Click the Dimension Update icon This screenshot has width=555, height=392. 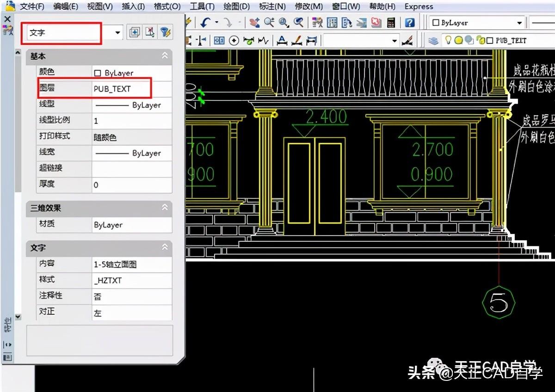(311, 41)
